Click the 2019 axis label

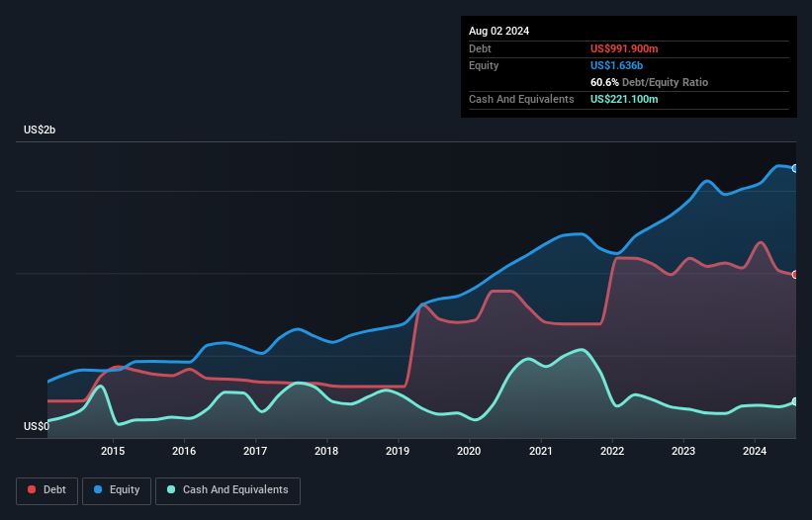pos(398,451)
